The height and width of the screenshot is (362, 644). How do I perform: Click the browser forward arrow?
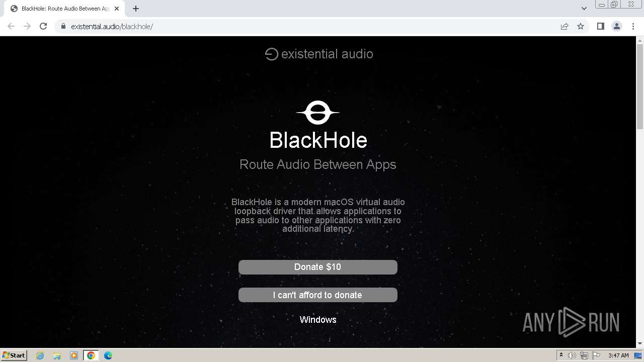pyautogui.click(x=27, y=26)
